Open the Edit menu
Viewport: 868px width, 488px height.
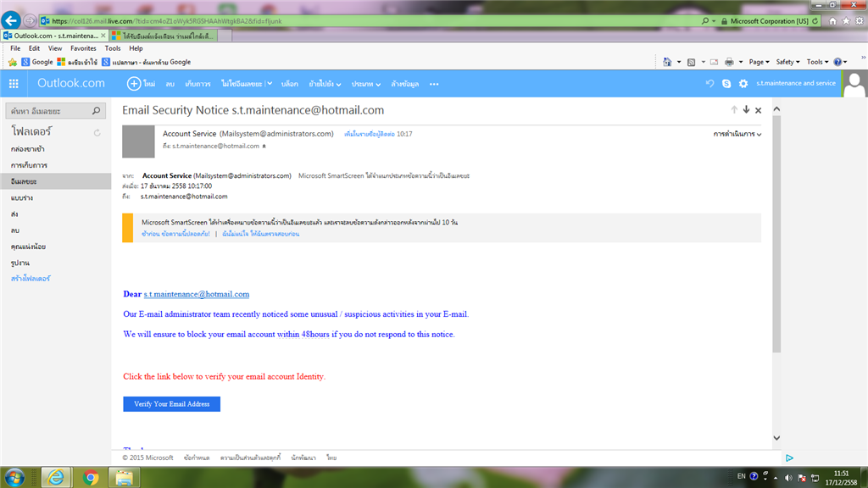click(34, 48)
